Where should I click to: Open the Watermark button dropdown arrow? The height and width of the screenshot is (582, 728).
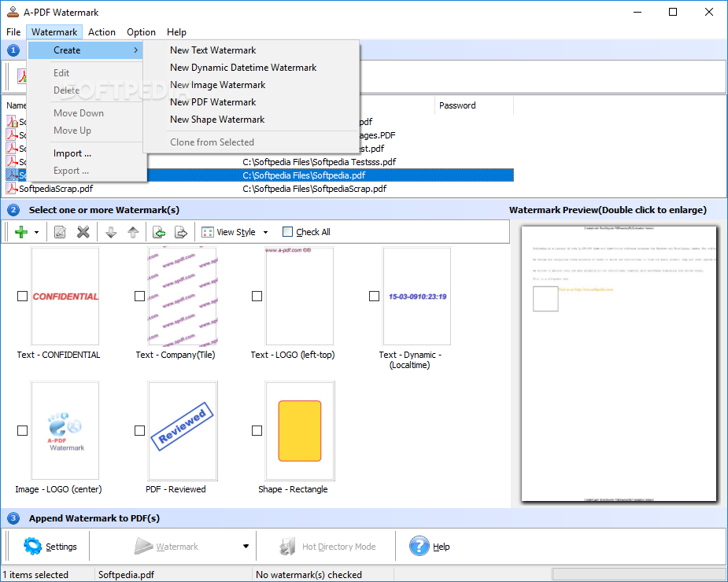point(246,547)
